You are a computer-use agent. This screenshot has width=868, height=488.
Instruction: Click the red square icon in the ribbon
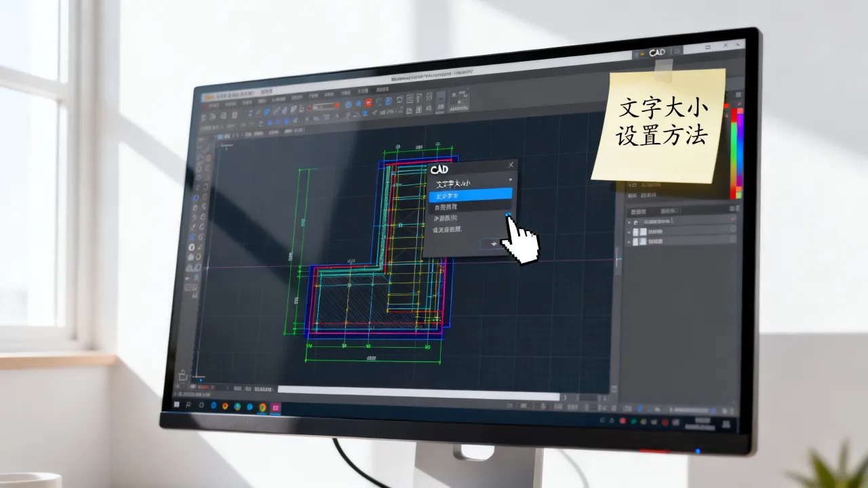click(x=368, y=104)
